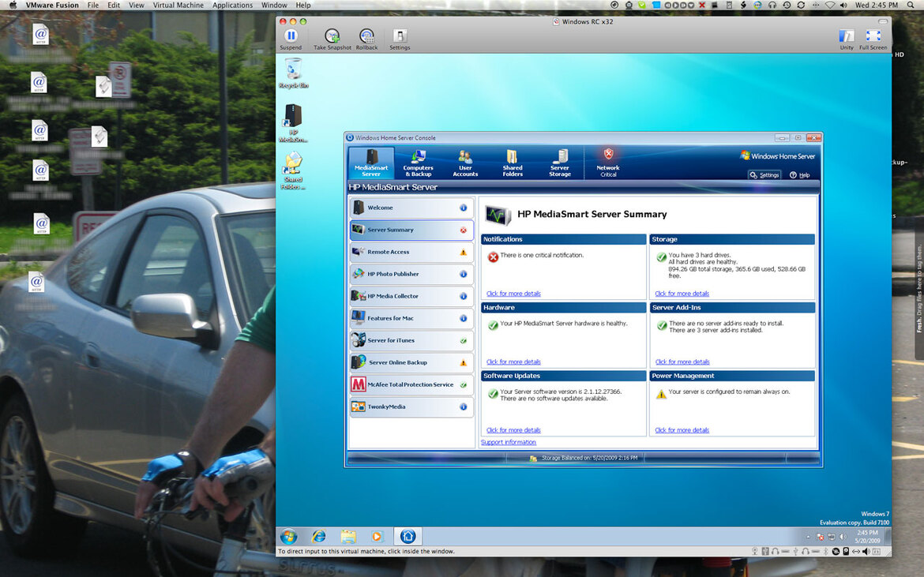
Task: Open the Server Storage tab
Action: (559, 163)
